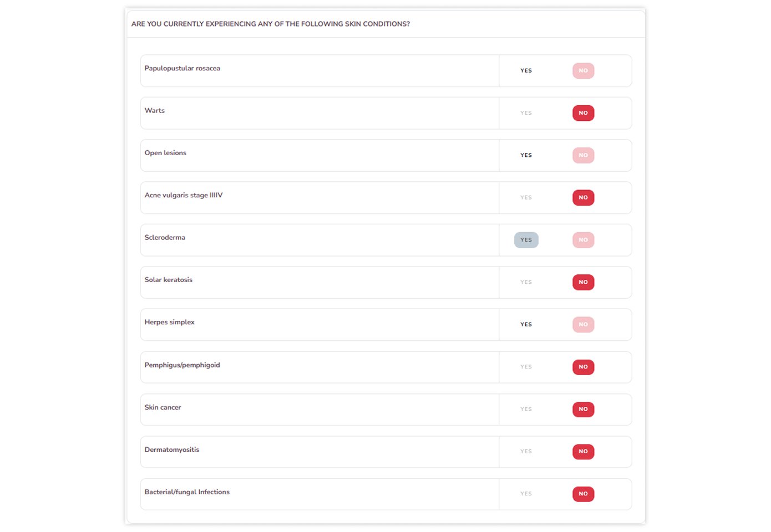Select YES for Herpes simplex
Screen dimensions: 771x532
pos(526,325)
